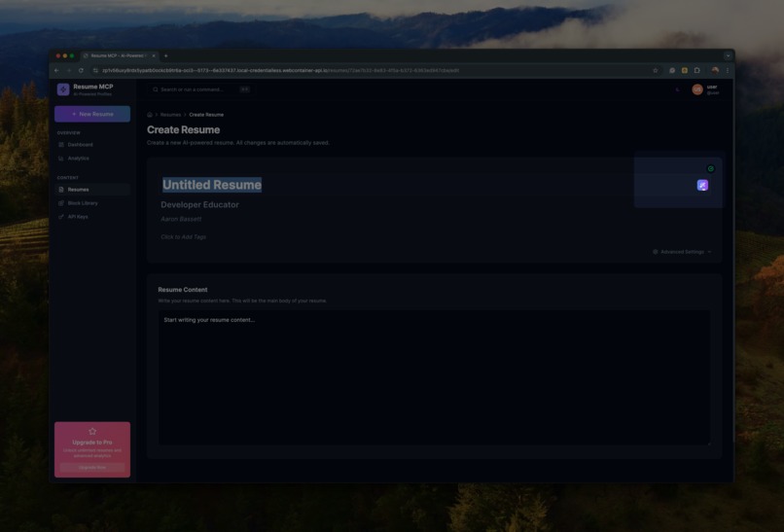The height and width of the screenshot is (532, 784).
Task: Reload the browser page
Action: (x=81, y=70)
